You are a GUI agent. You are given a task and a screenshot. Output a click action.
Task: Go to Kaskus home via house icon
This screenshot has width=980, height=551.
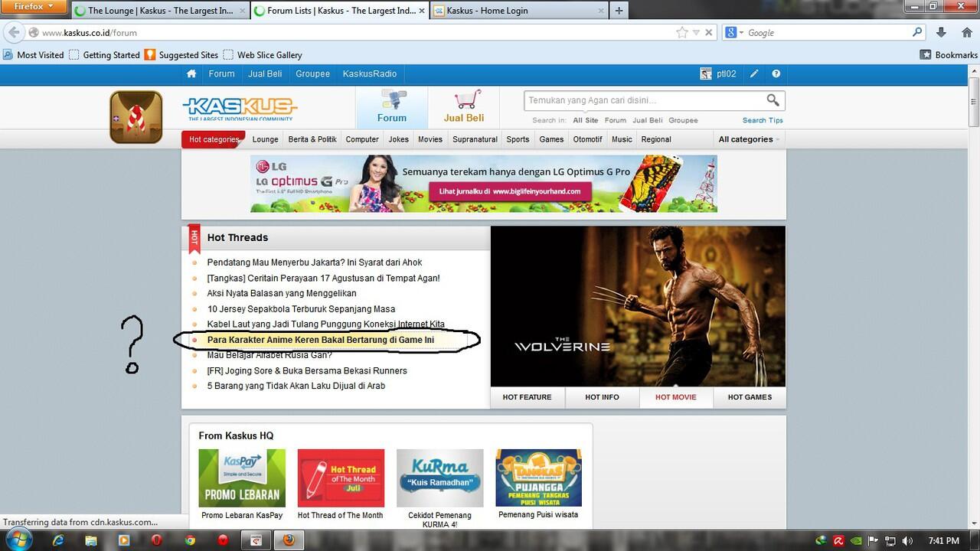(x=191, y=73)
